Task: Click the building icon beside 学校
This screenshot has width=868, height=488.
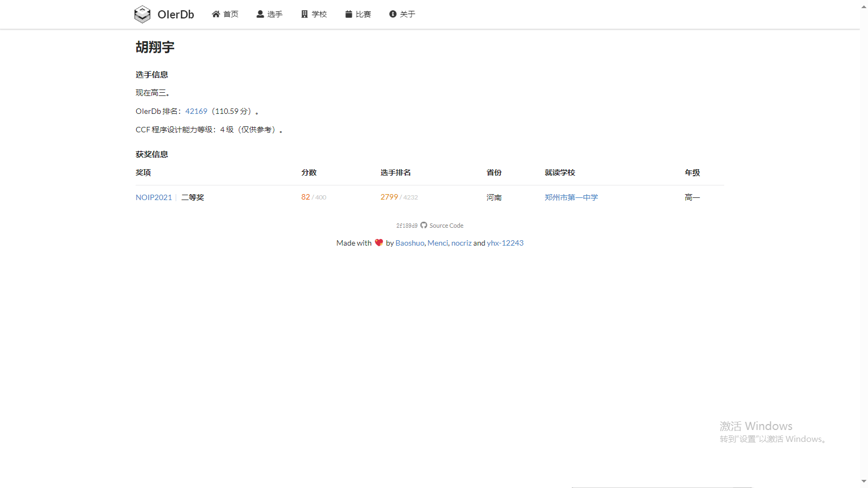Action: [x=304, y=14]
